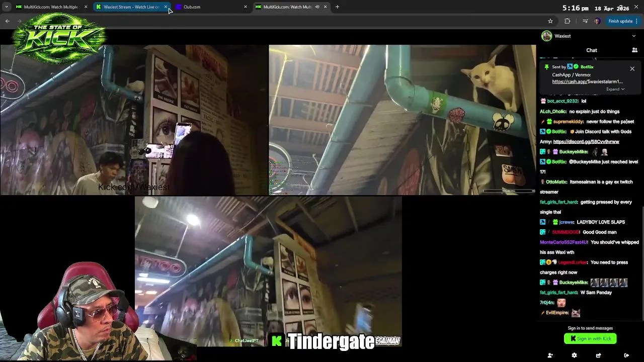Close the last MultiKick.com tab
This screenshot has width=644, height=362.
tap(325, 7)
